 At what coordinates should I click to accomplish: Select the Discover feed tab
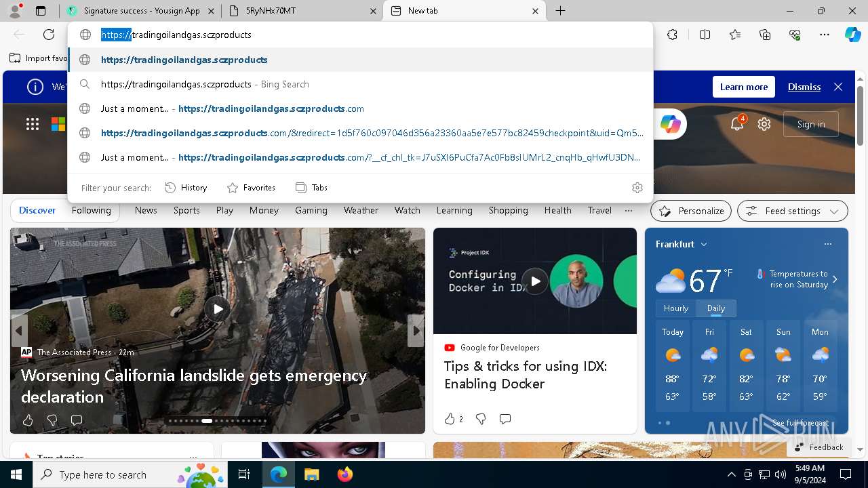click(37, 210)
